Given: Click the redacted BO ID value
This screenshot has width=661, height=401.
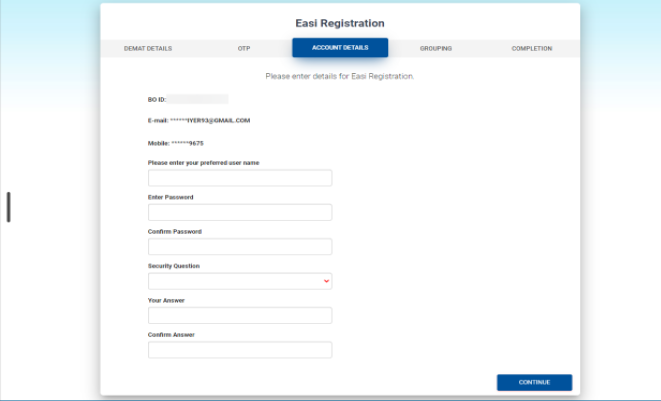Looking at the screenshot, I should tap(197, 99).
